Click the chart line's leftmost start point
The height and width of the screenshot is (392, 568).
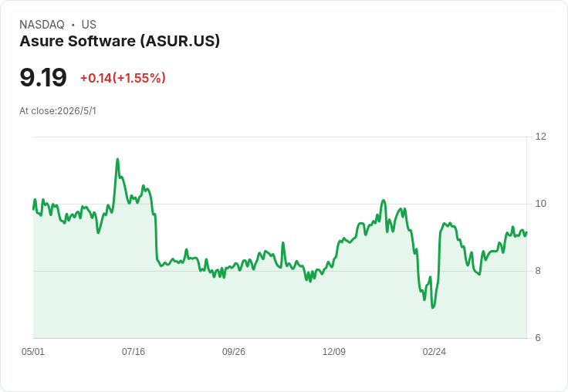coord(33,209)
